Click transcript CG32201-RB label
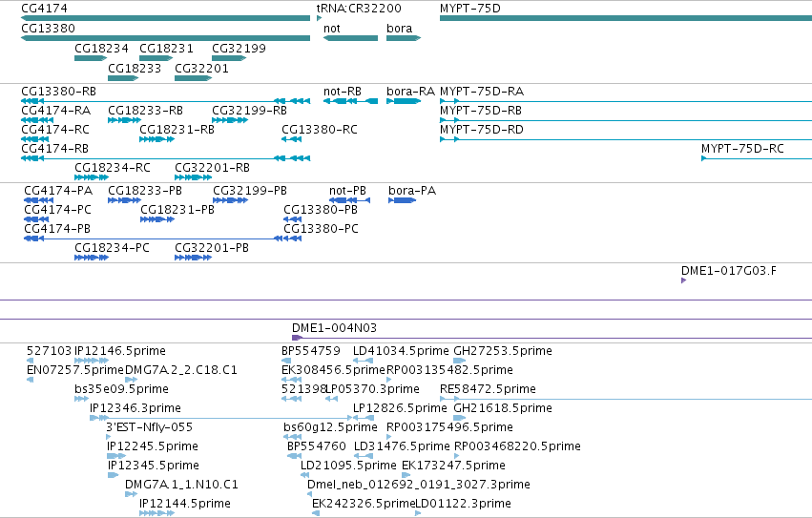Screen dimensions: 812x518 point(213,168)
